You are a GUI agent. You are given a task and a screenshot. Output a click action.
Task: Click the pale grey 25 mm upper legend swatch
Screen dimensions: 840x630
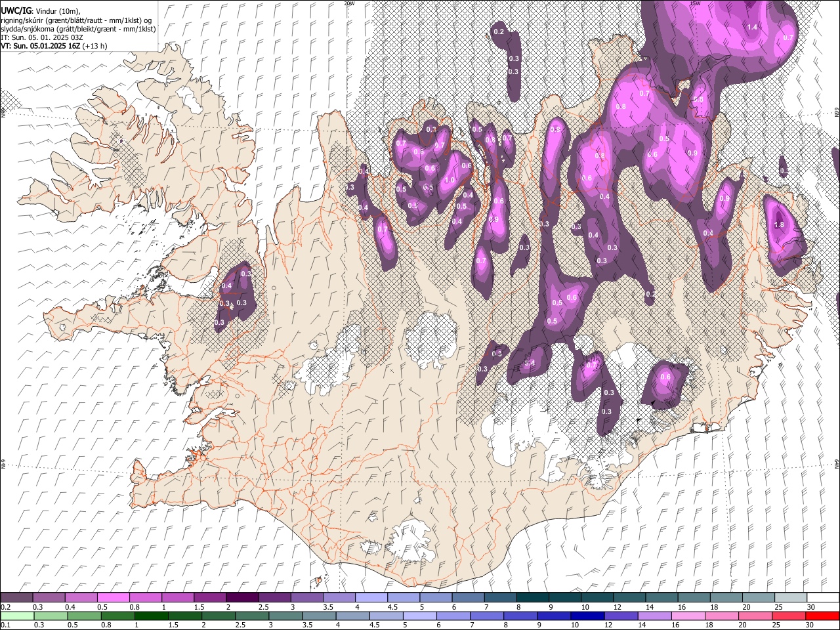791,597
